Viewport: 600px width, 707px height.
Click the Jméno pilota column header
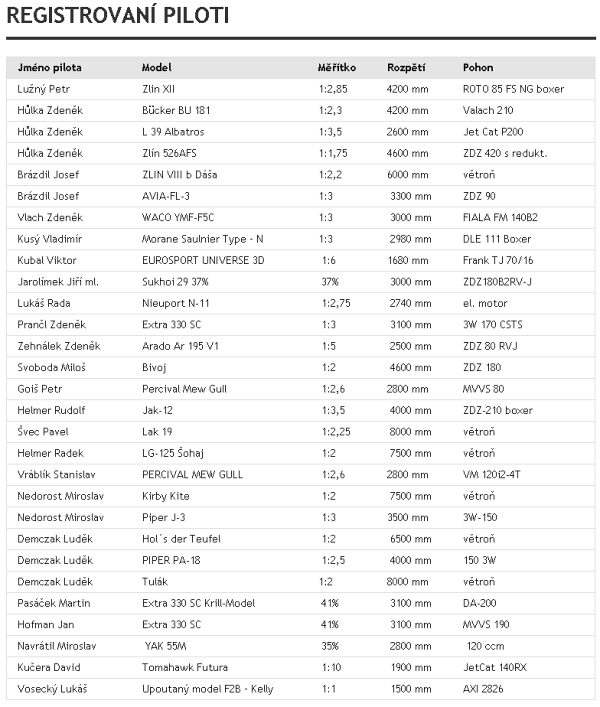50,68
